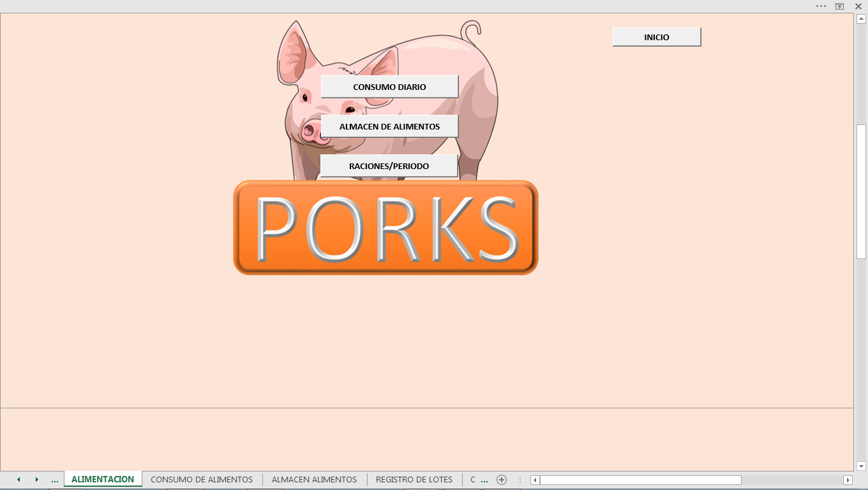This screenshot has width=868, height=490.
Task: Switch to CONSUMO DE ALIMENTOS sheet tab
Action: (x=202, y=480)
